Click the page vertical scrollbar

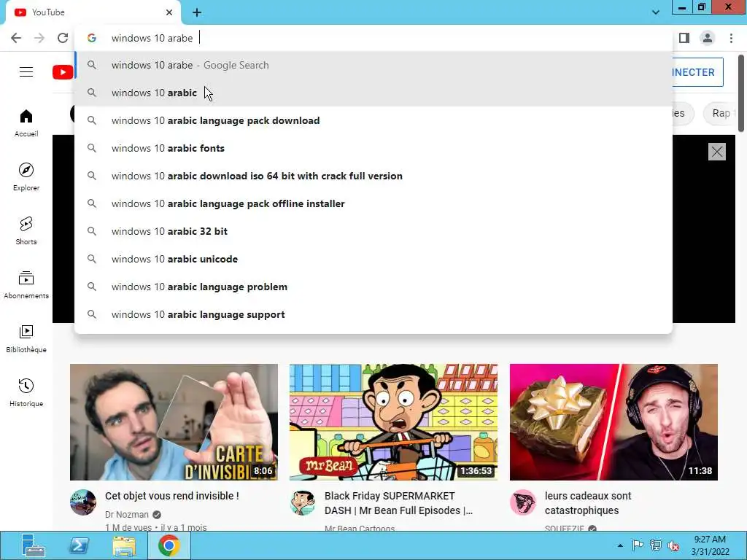(741, 93)
